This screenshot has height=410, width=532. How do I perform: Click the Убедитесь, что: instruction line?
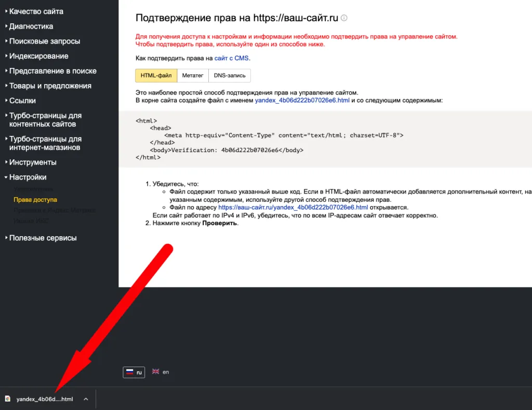point(176,184)
